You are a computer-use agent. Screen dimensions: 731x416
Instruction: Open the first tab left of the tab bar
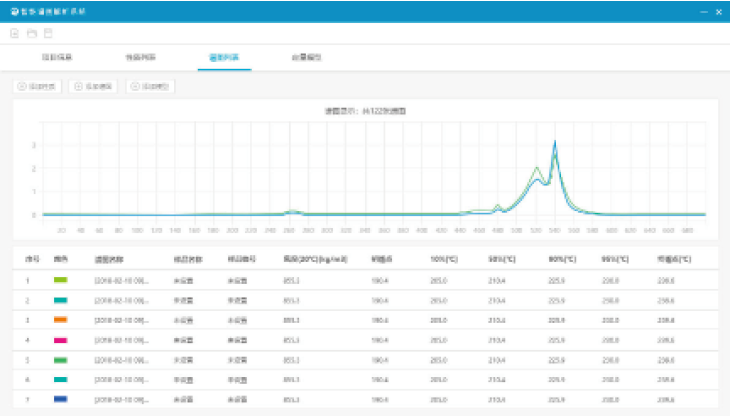coord(56,58)
